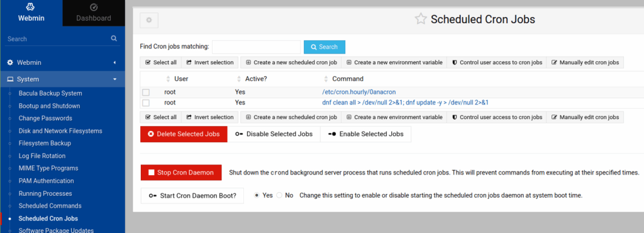644x233 pixels.
Task: Tick checkbox for the dnf clean all job
Action: coord(146,103)
